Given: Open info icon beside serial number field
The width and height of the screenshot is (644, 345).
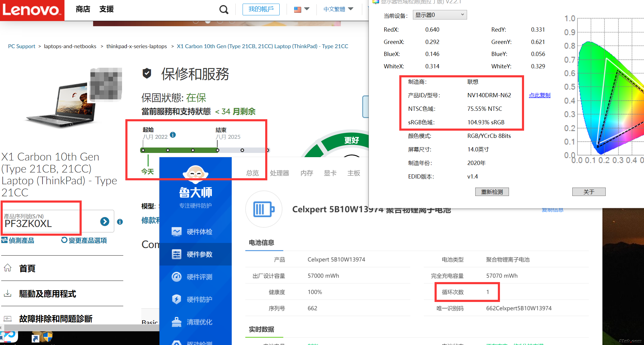Looking at the screenshot, I should 120,222.
